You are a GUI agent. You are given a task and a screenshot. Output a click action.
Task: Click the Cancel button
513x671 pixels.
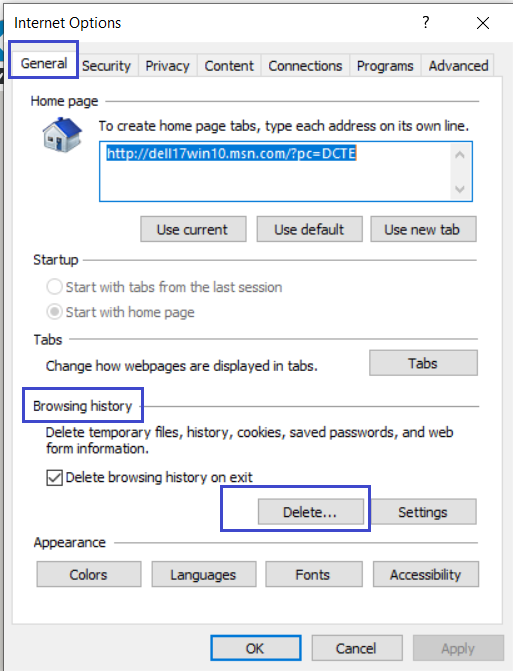(357, 648)
